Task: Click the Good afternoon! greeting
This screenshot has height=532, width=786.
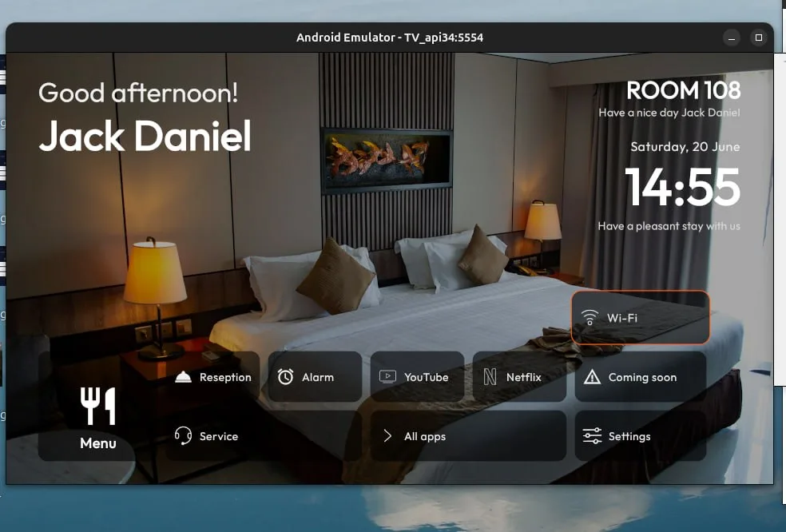Action: (x=138, y=93)
